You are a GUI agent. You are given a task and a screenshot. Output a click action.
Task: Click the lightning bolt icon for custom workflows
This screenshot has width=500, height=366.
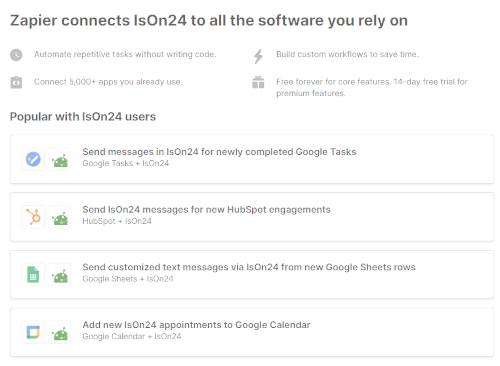[x=258, y=56]
